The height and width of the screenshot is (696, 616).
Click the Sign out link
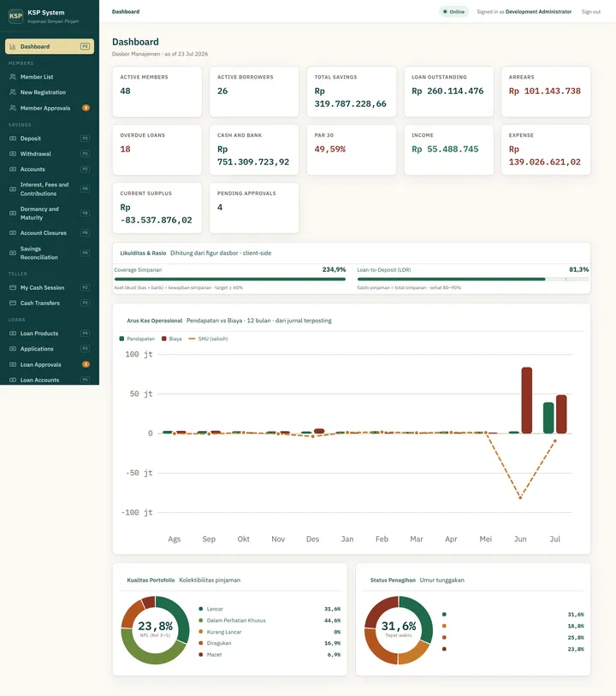590,11
